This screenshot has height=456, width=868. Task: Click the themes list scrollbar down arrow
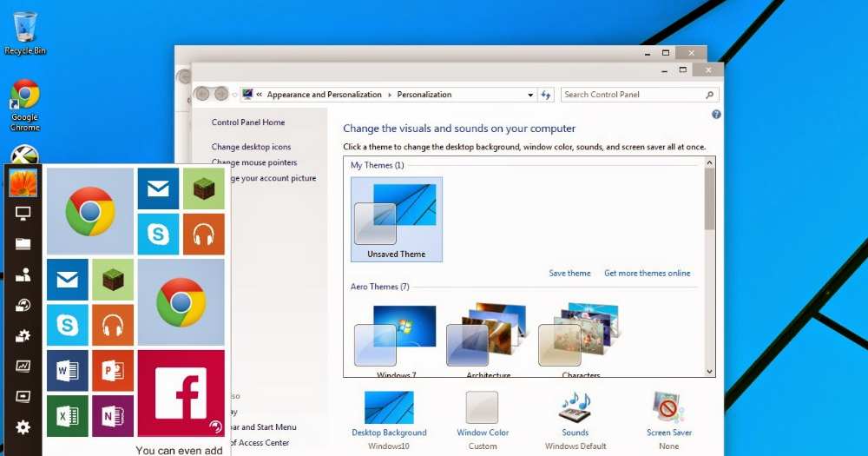[710, 371]
